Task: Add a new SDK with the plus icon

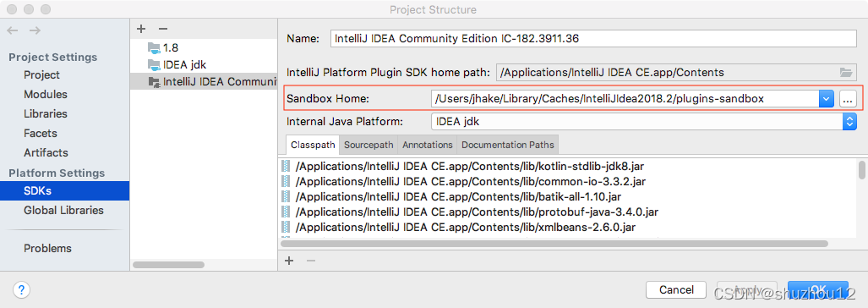Action: 141,28
